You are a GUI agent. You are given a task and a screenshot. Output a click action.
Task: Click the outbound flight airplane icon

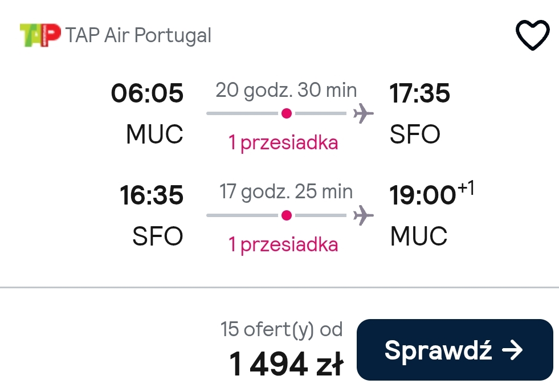click(x=364, y=113)
